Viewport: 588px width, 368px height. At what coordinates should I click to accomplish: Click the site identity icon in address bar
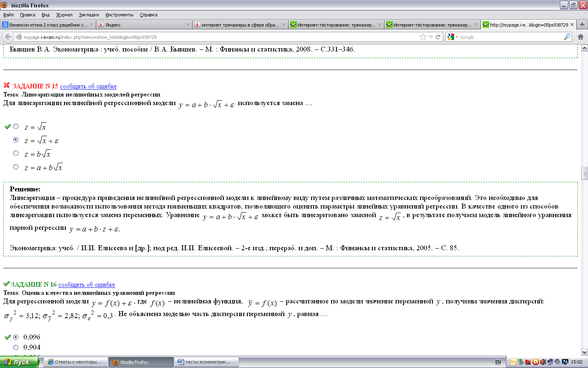click(x=19, y=37)
